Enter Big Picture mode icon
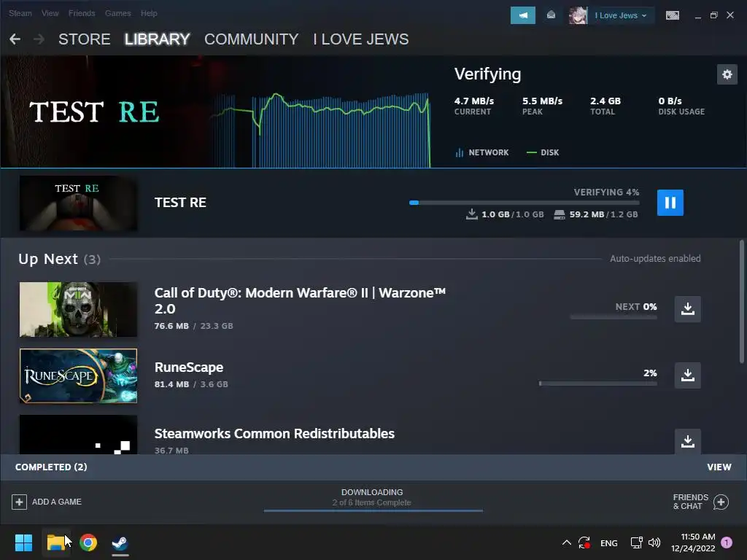This screenshot has height=560, width=747. [x=672, y=15]
